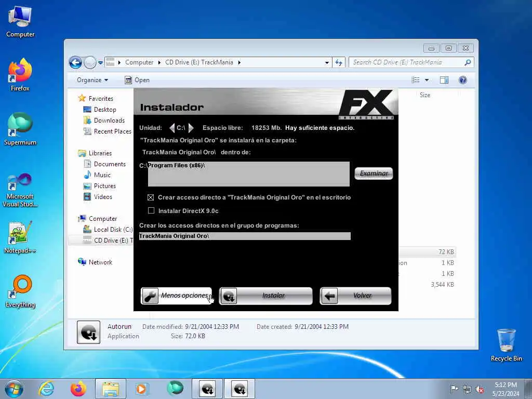Select Desktop under Favorites
Viewport: 532px width, 399px height.
[x=105, y=110]
